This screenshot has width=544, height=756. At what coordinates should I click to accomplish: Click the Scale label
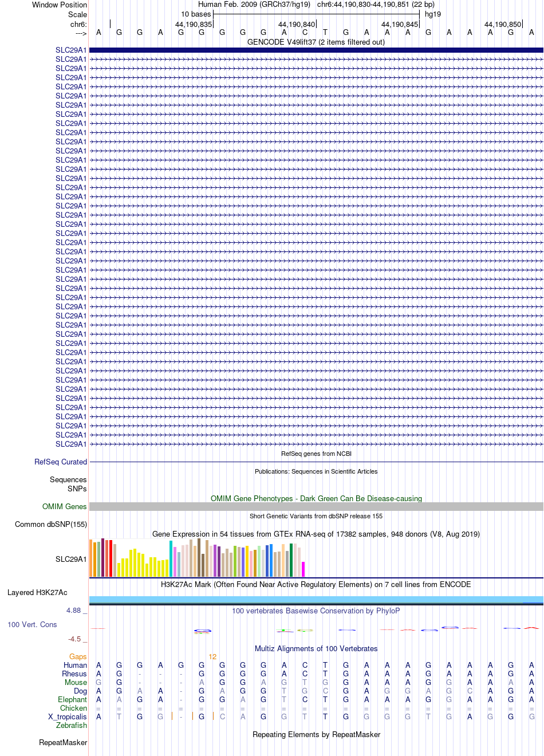tap(77, 15)
